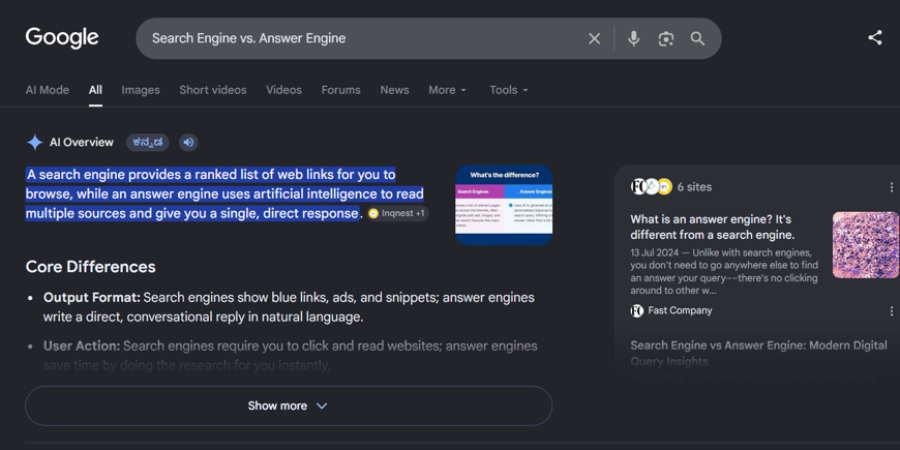The width and height of the screenshot is (900, 450).
Task: Click the 'AI Overview' label text
Action: click(82, 142)
